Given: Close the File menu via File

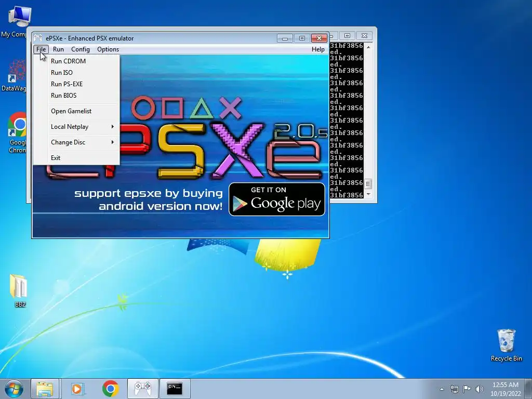Looking at the screenshot, I should 41,49.
